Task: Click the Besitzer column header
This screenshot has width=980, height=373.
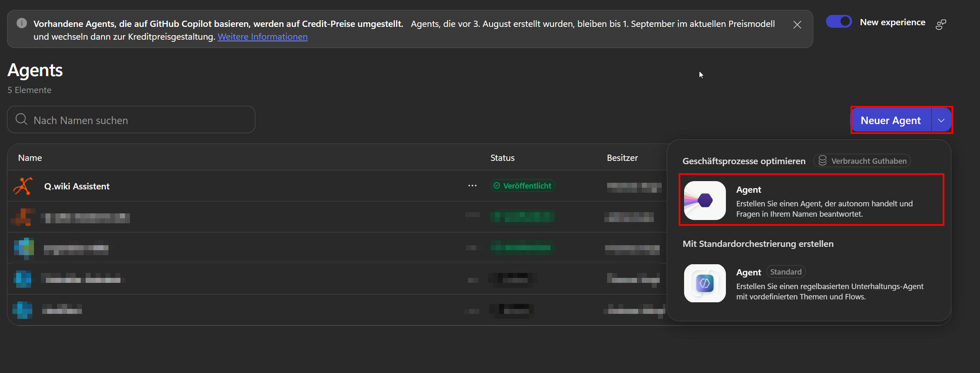Action: (x=622, y=158)
